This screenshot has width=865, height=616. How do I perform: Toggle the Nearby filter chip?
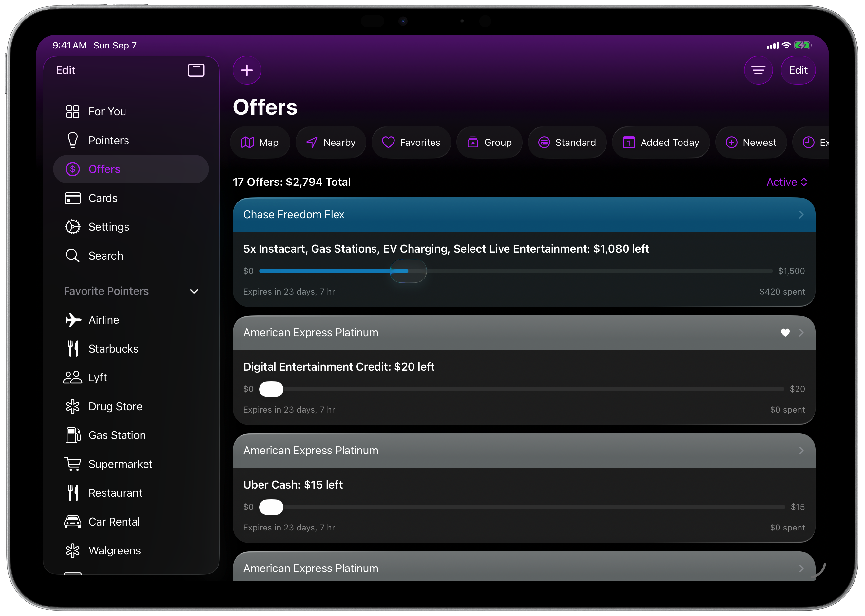(x=331, y=143)
